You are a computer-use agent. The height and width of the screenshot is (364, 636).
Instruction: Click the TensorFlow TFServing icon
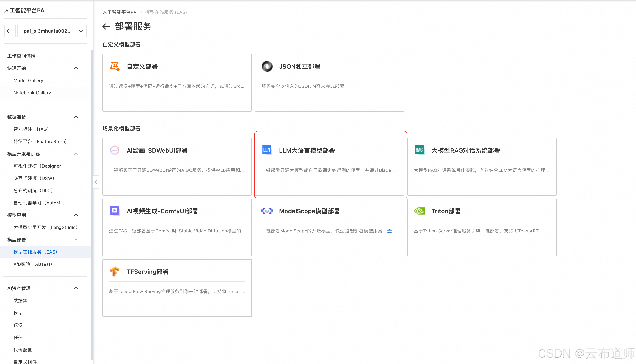[x=115, y=272]
